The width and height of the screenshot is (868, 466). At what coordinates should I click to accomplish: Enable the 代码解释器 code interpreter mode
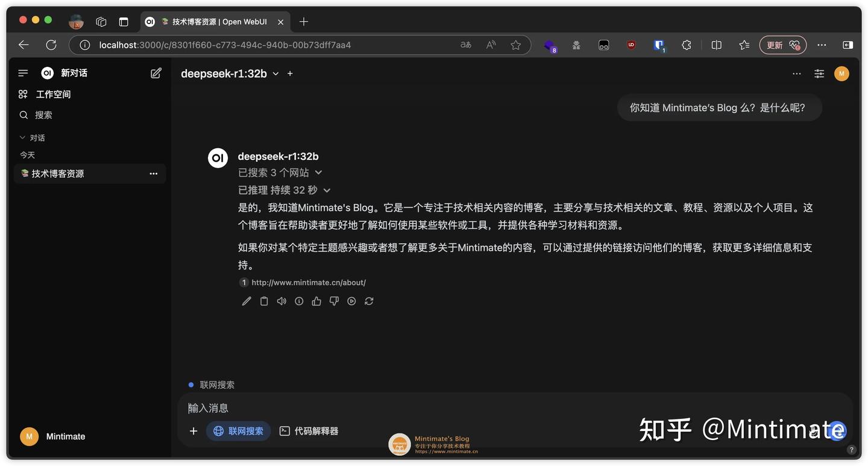coord(309,431)
